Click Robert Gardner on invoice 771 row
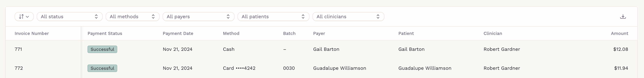This screenshot has width=644, height=78. click(x=501, y=49)
